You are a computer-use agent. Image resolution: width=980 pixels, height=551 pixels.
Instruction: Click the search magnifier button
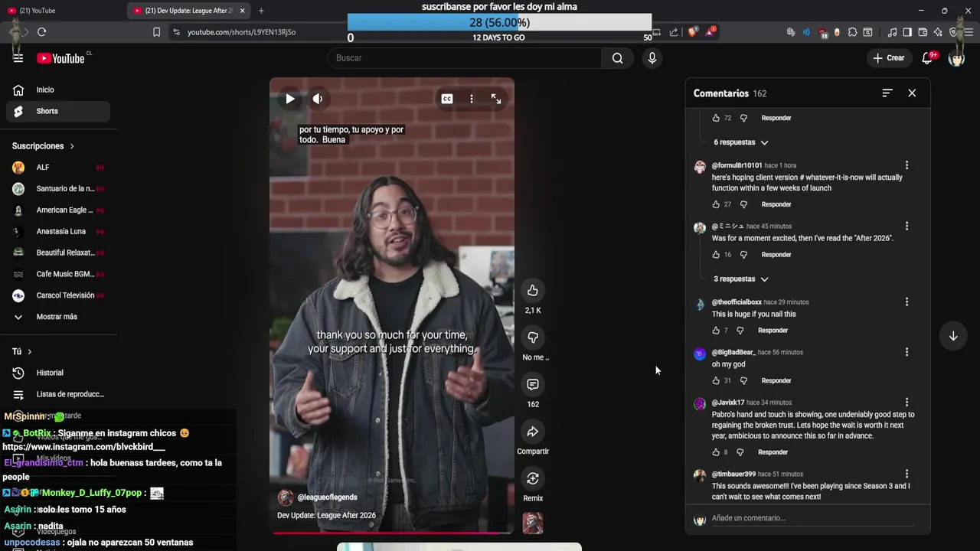(617, 58)
